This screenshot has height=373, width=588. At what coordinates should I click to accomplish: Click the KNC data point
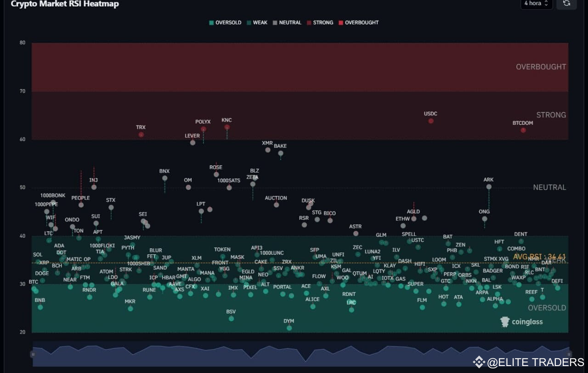(x=227, y=127)
